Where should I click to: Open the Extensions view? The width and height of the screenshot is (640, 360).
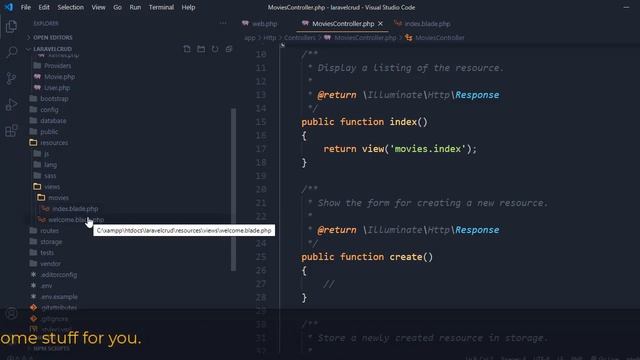coord(11,131)
